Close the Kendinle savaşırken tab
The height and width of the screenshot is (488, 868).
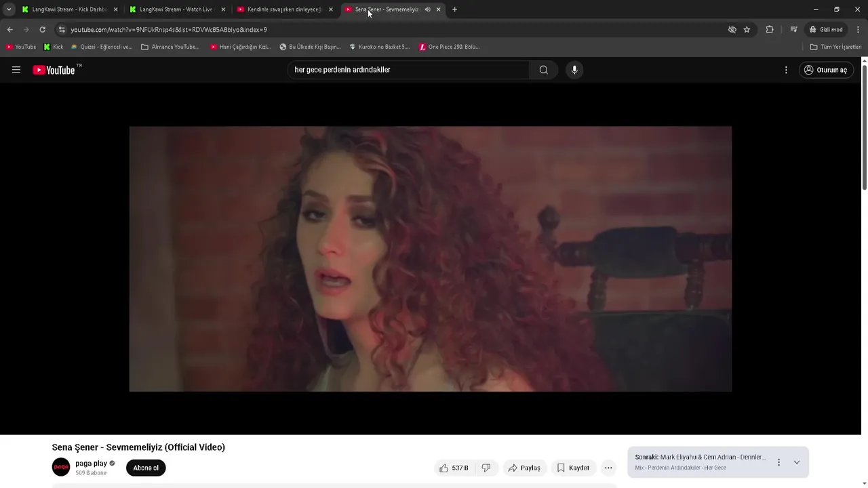[331, 9]
